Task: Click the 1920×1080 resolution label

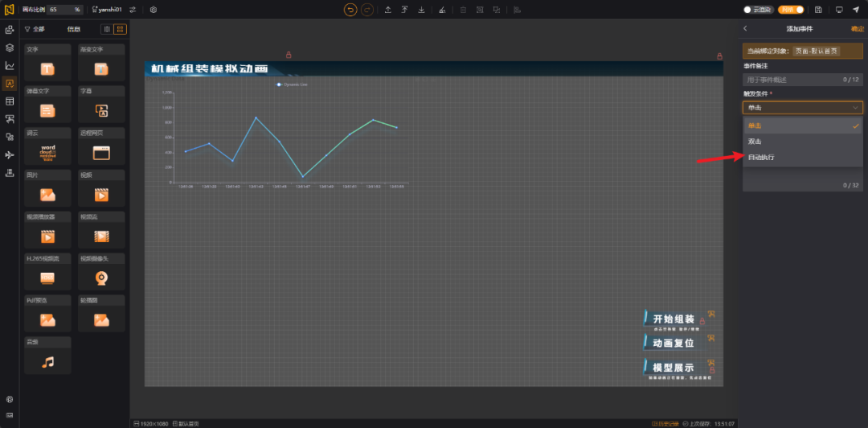Action: [x=152, y=423]
